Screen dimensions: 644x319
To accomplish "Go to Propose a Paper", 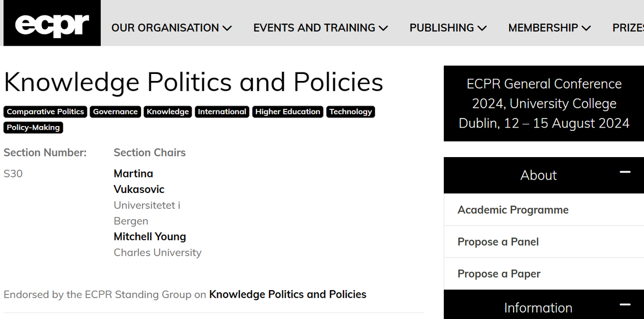I will pos(499,273).
